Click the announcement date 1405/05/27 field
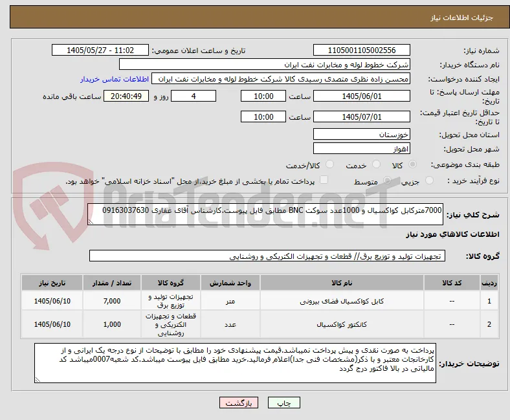Screen dimensions: 510x420 (x=100, y=50)
